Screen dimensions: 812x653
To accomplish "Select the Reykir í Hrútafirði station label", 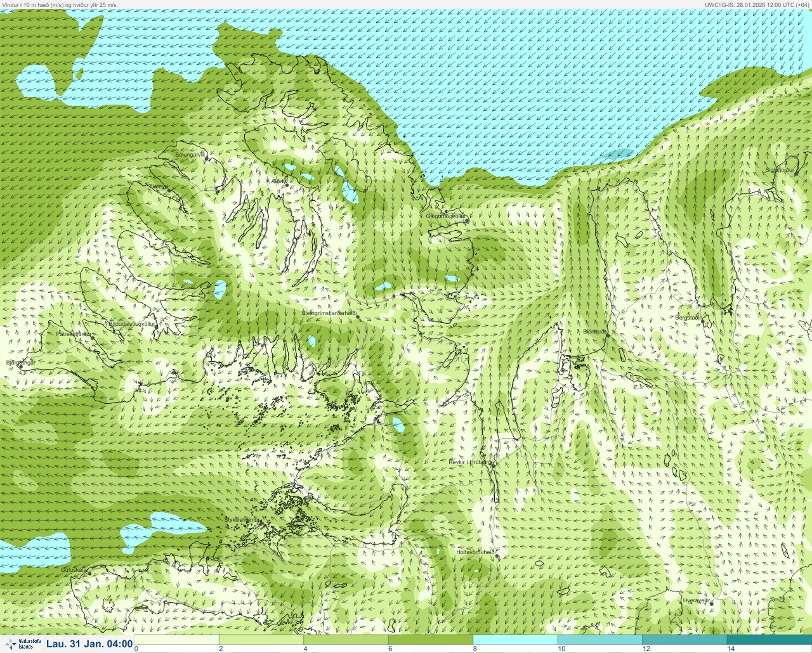I will (x=470, y=462).
